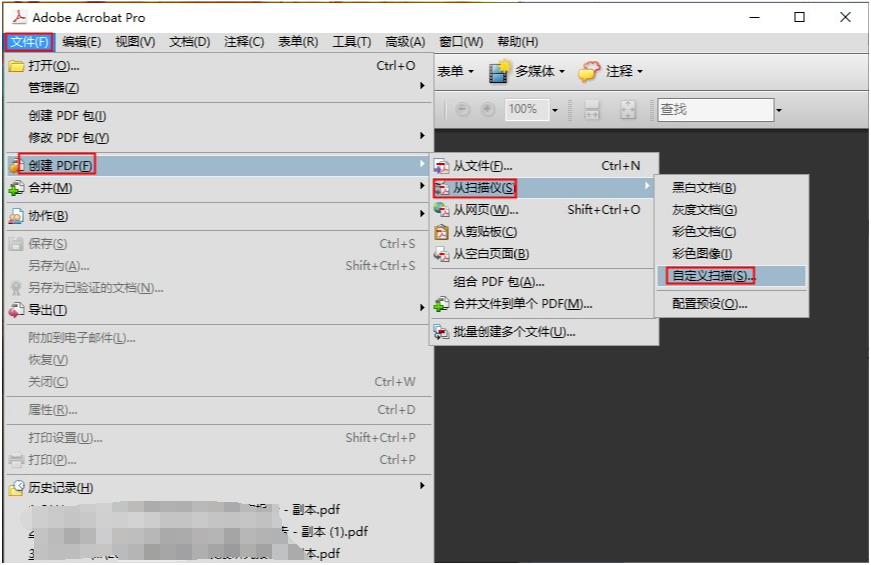The height and width of the screenshot is (565, 871).
Task: Open the zoom percentage dropdown arrow
Action: click(x=554, y=110)
